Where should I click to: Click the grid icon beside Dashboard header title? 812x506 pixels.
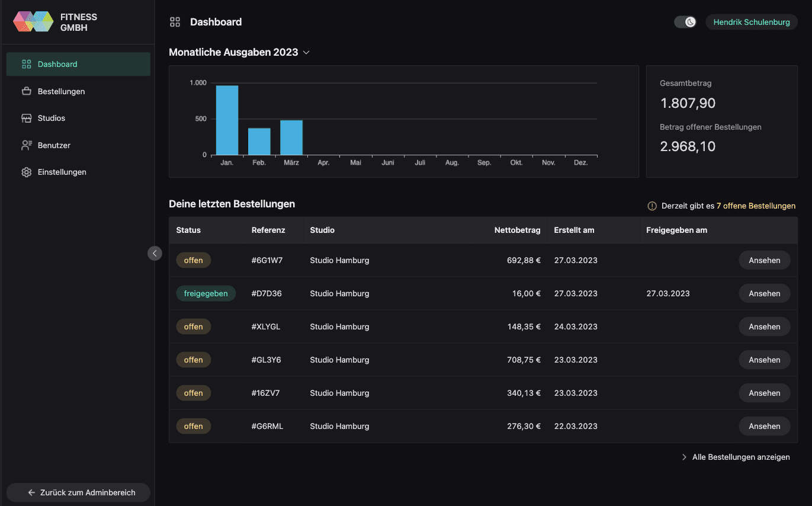[175, 22]
